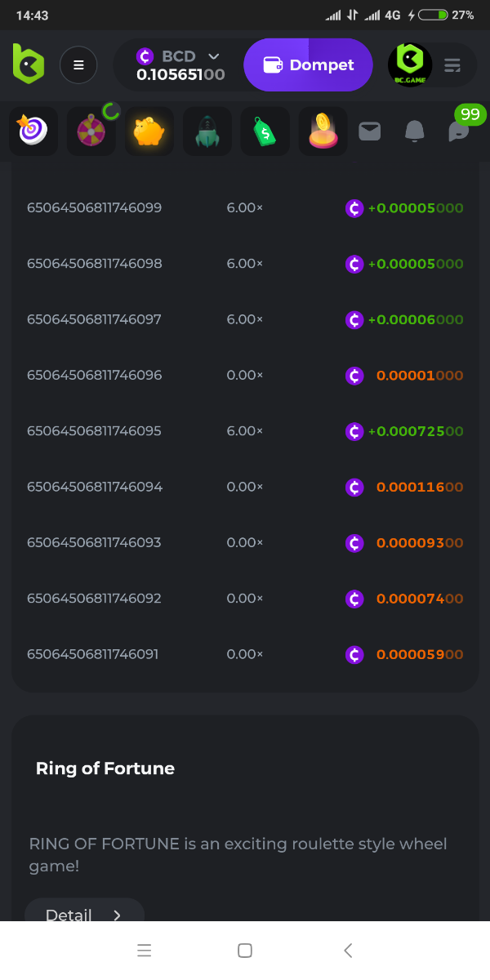Open the target with star bonus icon

point(33,131)
